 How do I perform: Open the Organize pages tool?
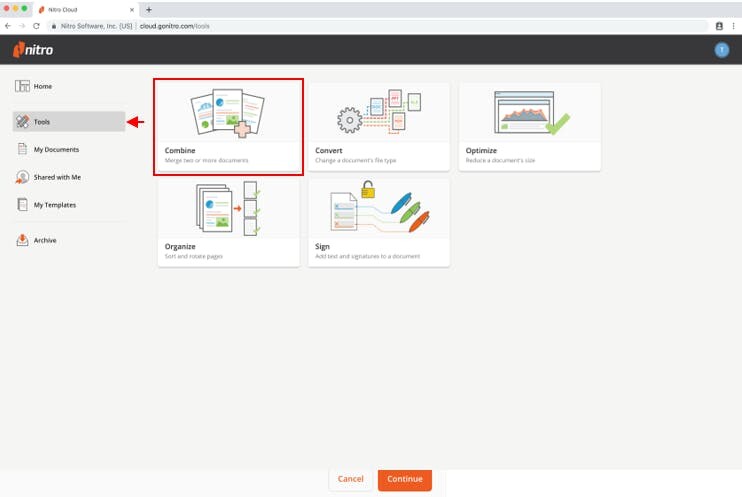tap(228, 223)
